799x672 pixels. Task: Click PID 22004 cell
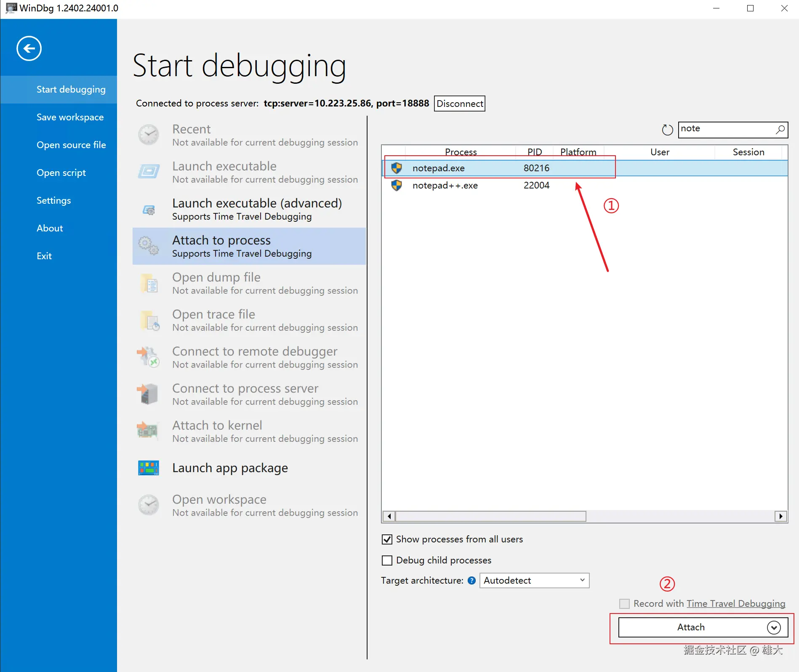[x=536, y=185]
